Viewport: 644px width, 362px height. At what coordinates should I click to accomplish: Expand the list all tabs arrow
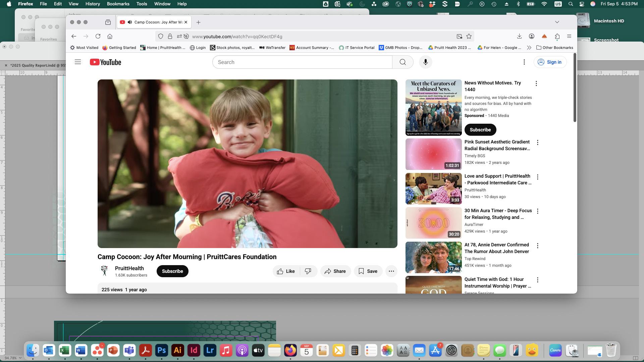point(557,22)
